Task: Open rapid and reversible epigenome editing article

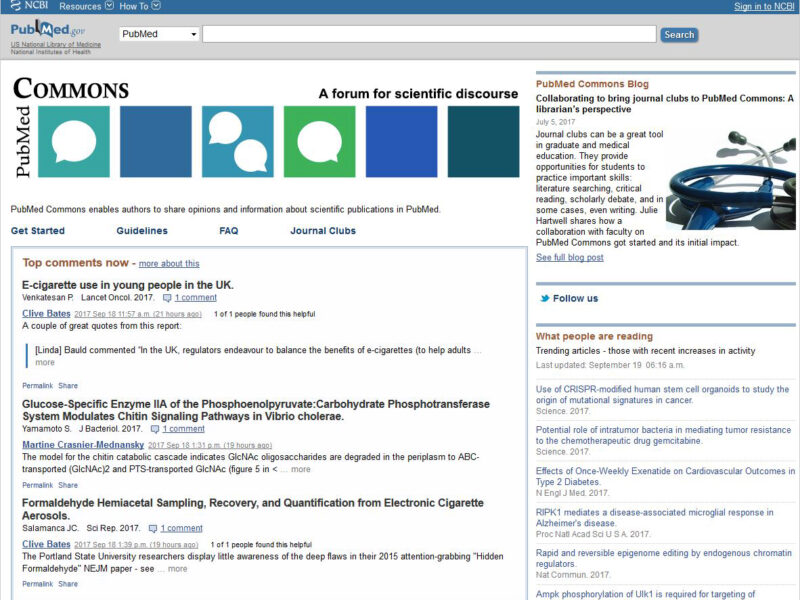Action: (x=664, y=559)
